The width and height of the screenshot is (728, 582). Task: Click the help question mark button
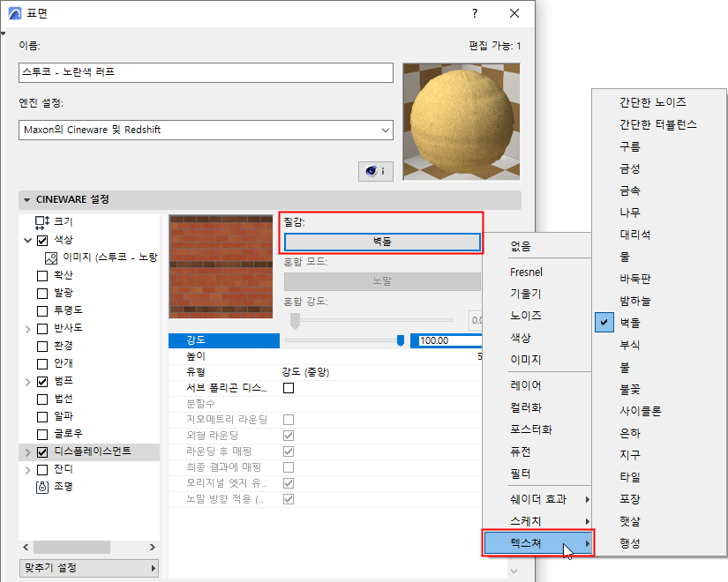[475, 13]
